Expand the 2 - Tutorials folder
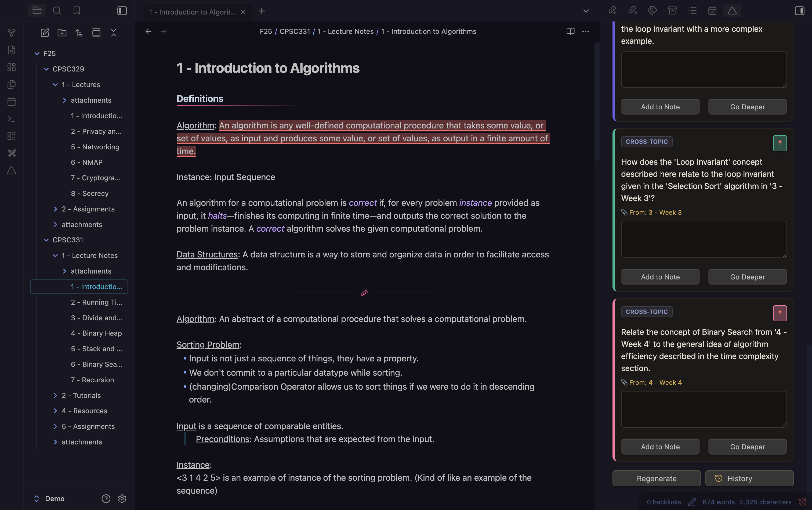Screen dimensions: 812x510 click(x=55, y=395)
